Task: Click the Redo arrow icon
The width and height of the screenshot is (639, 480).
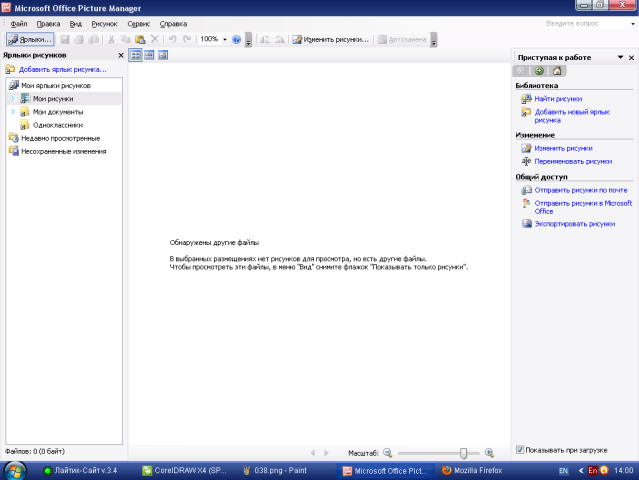Action: (x=187, y=40)
